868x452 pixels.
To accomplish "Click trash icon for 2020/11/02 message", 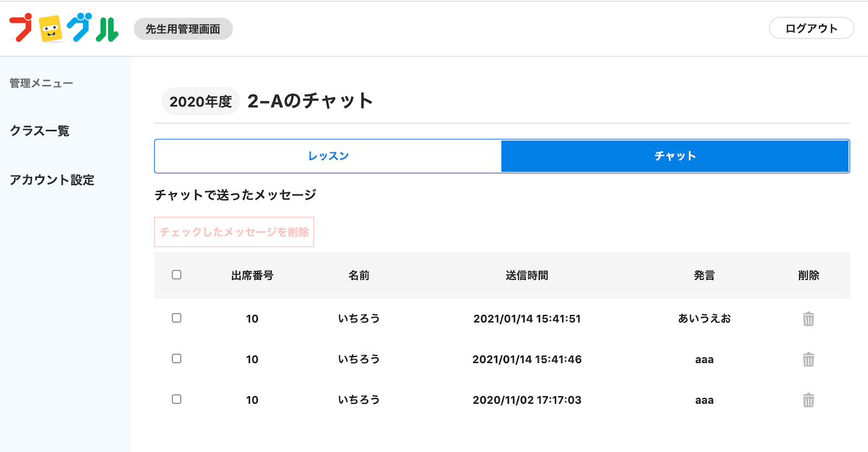I will pyautogui.click(x=808, y=400).
